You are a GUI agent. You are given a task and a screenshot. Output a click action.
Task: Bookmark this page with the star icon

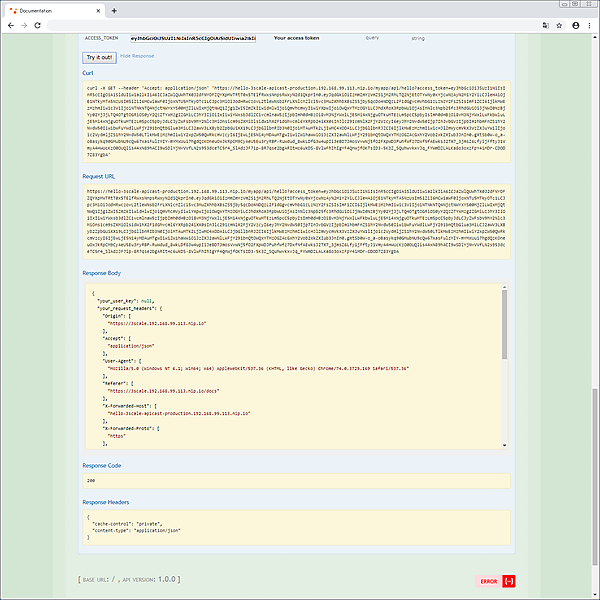(558, 24)
